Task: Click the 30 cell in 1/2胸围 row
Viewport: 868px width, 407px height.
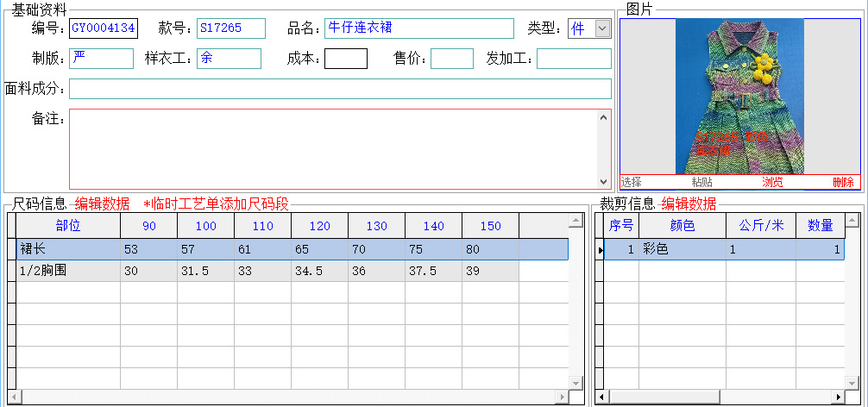Action: (149, 271)
